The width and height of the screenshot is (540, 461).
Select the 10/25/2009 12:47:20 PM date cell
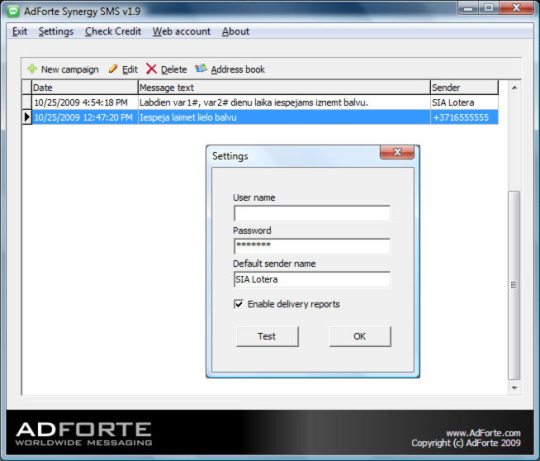click(85, 117)
